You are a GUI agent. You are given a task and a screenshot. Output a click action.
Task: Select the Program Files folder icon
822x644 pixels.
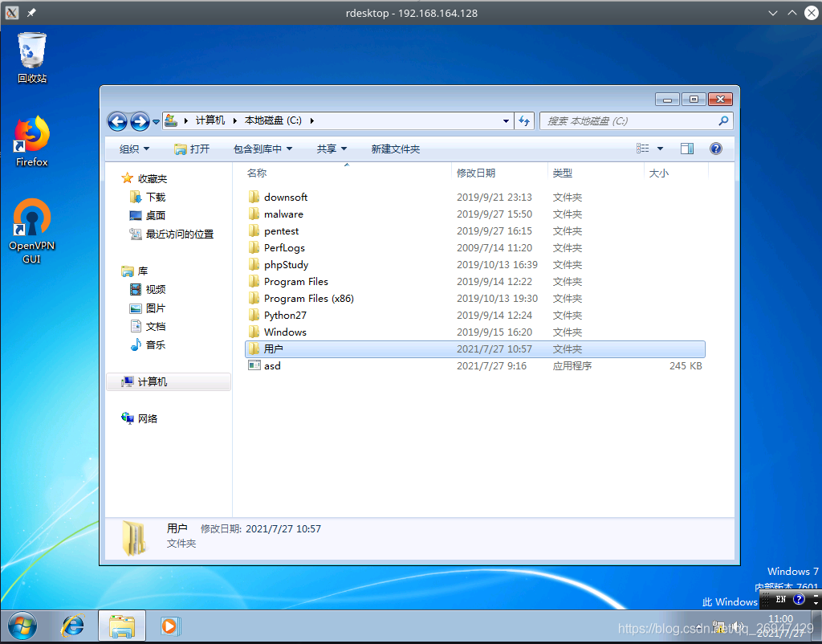click(254, 281)
